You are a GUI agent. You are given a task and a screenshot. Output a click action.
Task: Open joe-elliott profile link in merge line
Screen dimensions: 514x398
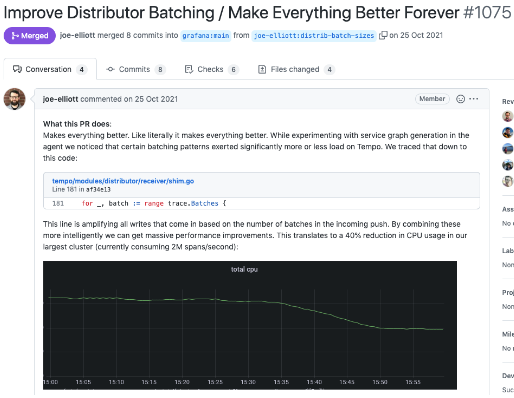tap(77, 35)
